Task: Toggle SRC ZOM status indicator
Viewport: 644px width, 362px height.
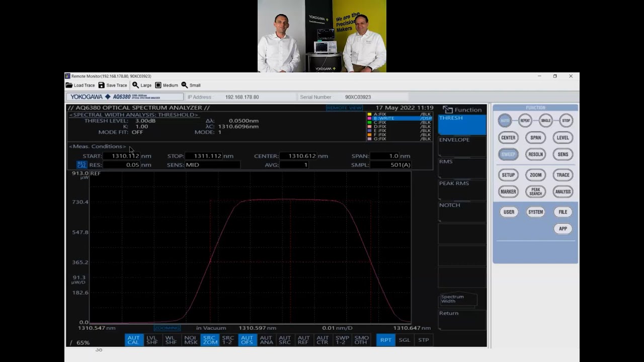Action: click(x=209, y=340)
